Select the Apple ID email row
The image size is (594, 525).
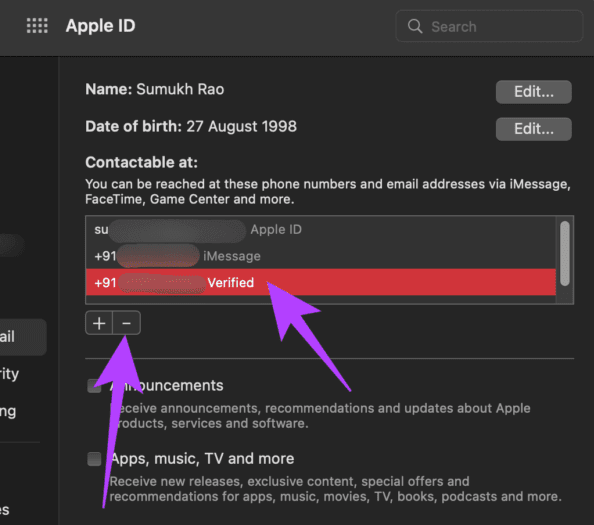point(320,229)
